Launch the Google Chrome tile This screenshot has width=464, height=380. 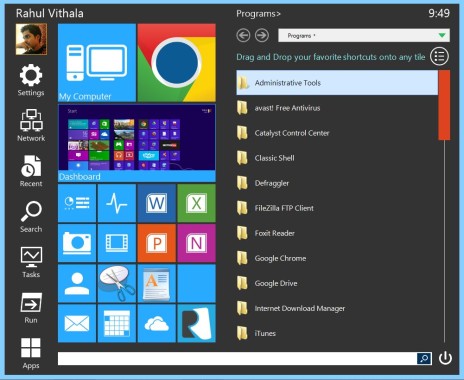point(177,63)
